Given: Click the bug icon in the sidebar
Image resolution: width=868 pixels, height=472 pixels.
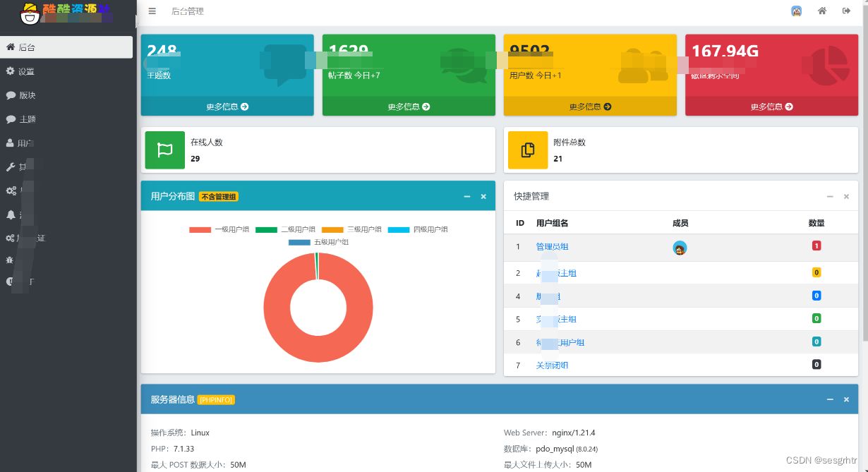Looking at the screenshot, I should pos(10,260).
